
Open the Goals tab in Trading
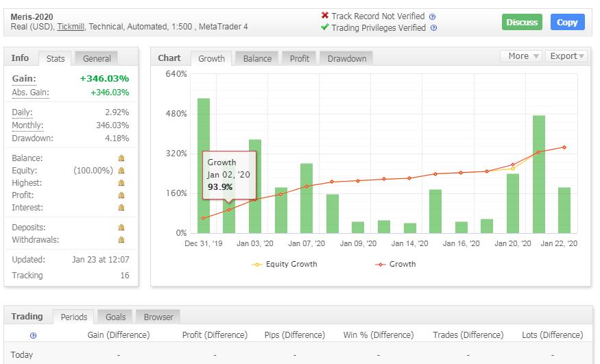tap(115, 317)
